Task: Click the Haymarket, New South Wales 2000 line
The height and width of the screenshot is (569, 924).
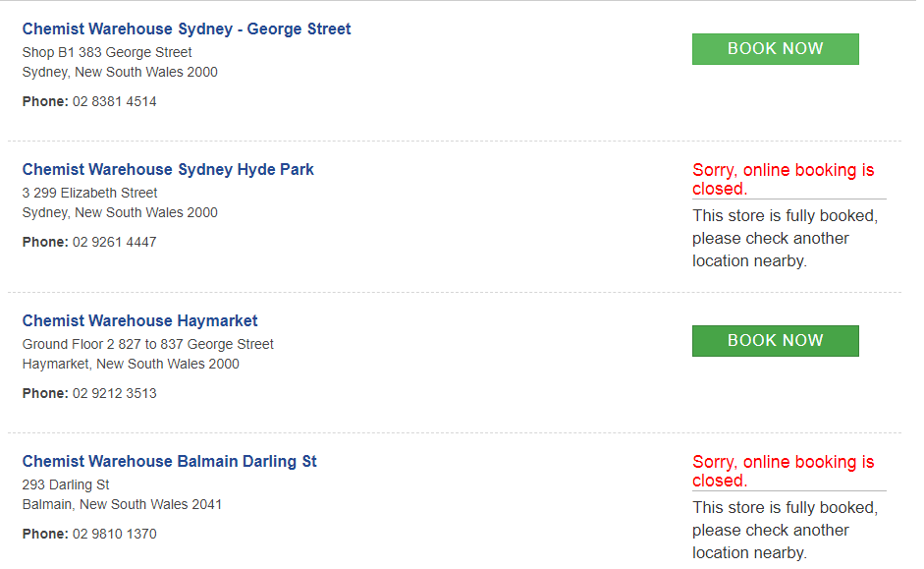Action: 131,365
